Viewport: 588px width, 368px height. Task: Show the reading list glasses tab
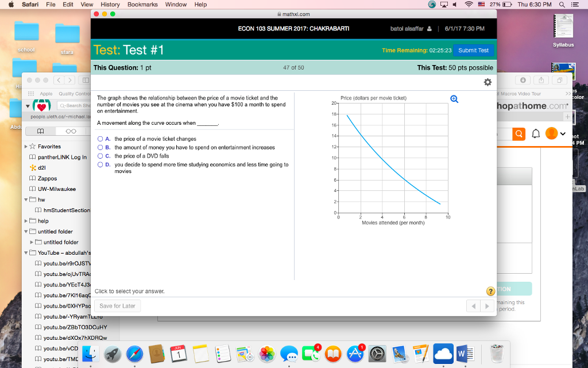pyautogui.click(x=71, y=131)
